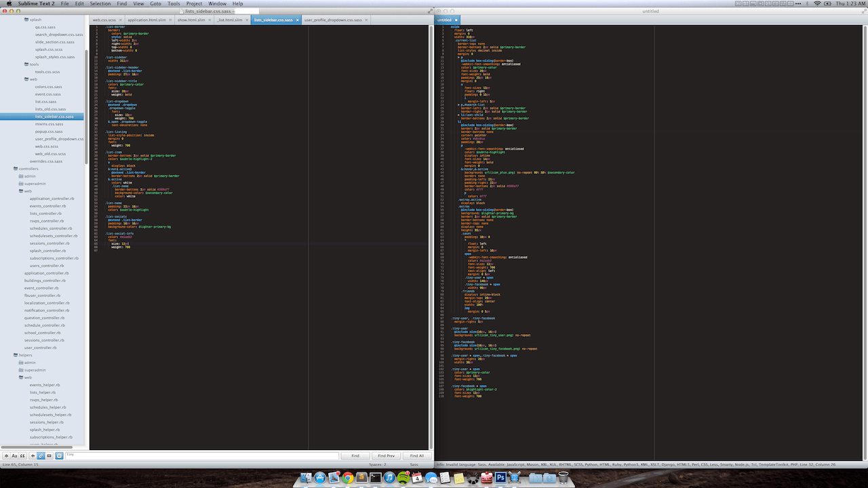Open Photoshop from the dock

(x=500, y=478)
